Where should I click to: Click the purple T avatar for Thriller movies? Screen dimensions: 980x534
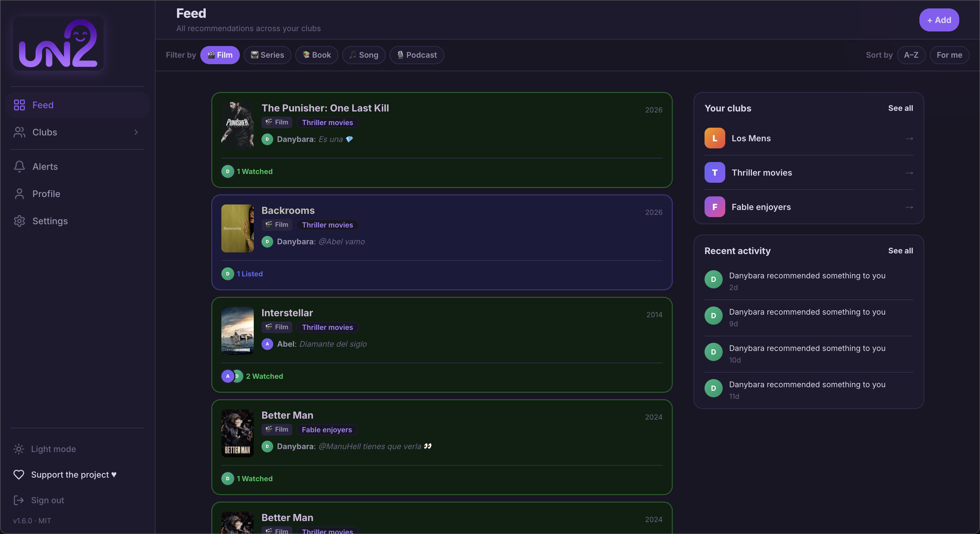click(x=715, y=173)
